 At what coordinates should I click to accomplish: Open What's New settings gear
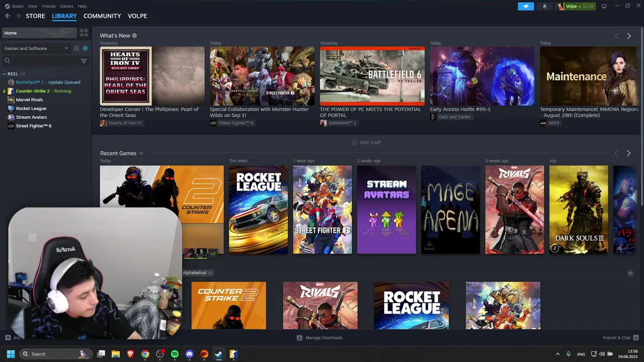point(134,36)
